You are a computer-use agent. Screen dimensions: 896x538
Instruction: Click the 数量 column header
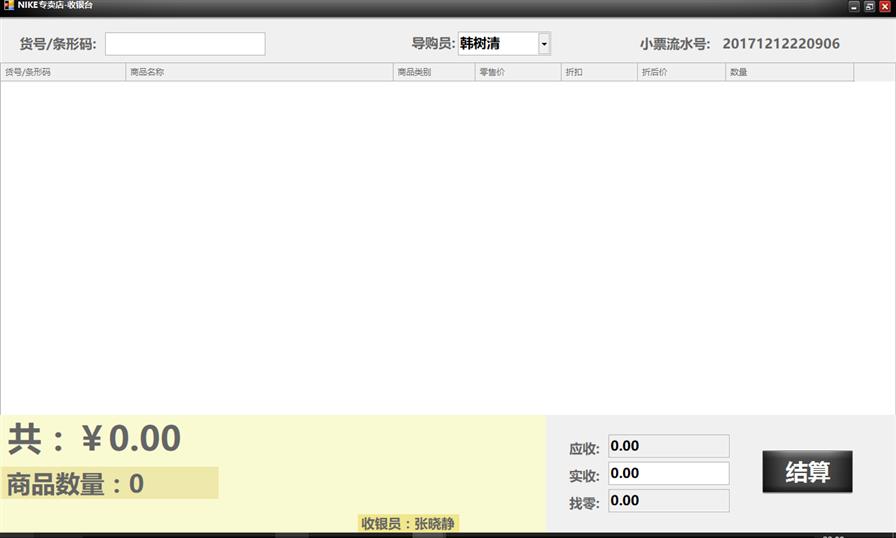coord(789,72)
